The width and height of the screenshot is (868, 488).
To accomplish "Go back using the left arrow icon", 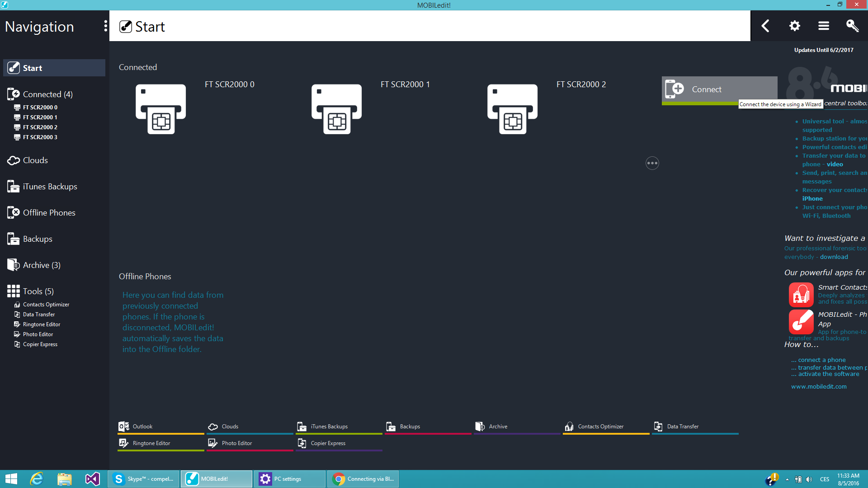I will click(x=765, y=26).
